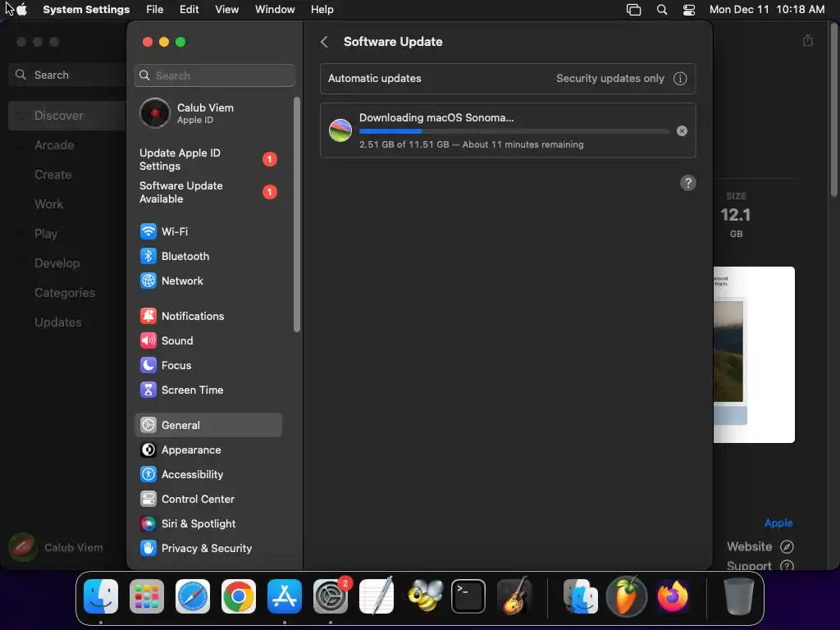Open the File menu
The height and width of the screenshot is (630, 840).
(x=155, y=10)
